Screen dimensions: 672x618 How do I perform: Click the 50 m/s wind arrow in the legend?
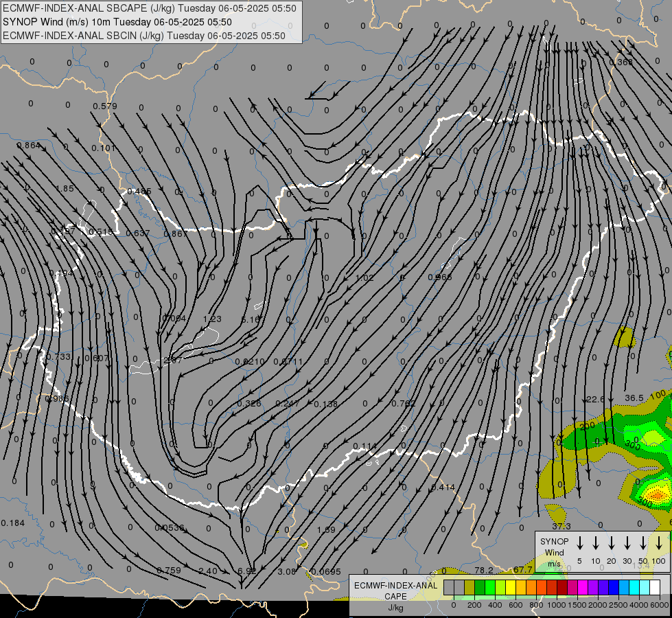click(x=643, y=543)
